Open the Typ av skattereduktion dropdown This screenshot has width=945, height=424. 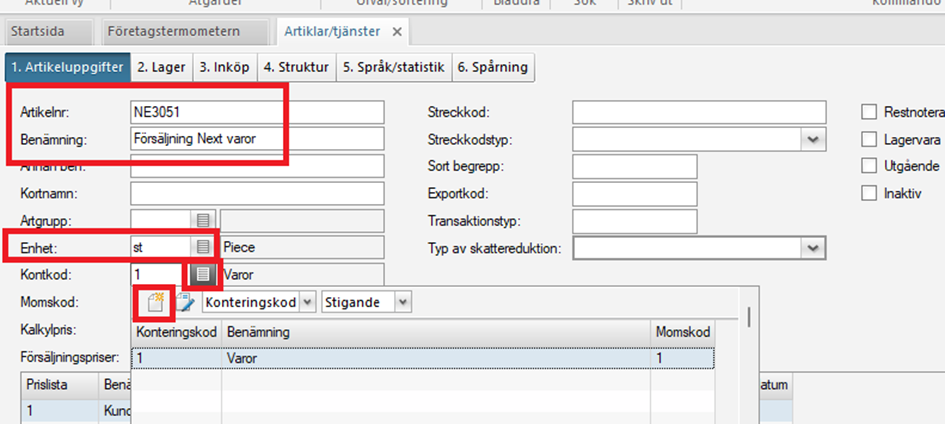[815, 248]
